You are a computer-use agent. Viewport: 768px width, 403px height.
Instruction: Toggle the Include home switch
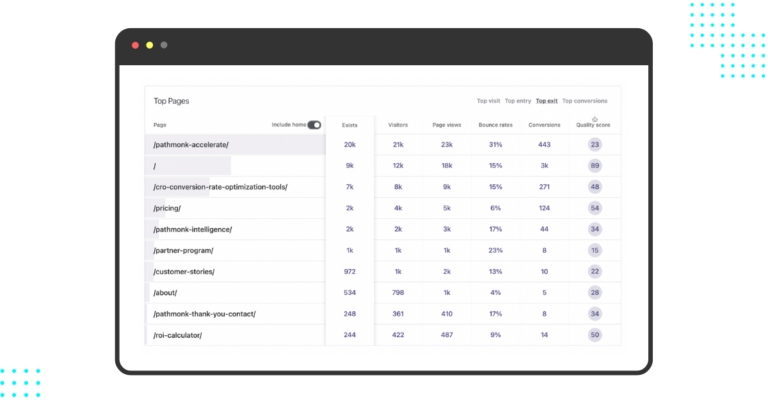(x=314, y=125)
